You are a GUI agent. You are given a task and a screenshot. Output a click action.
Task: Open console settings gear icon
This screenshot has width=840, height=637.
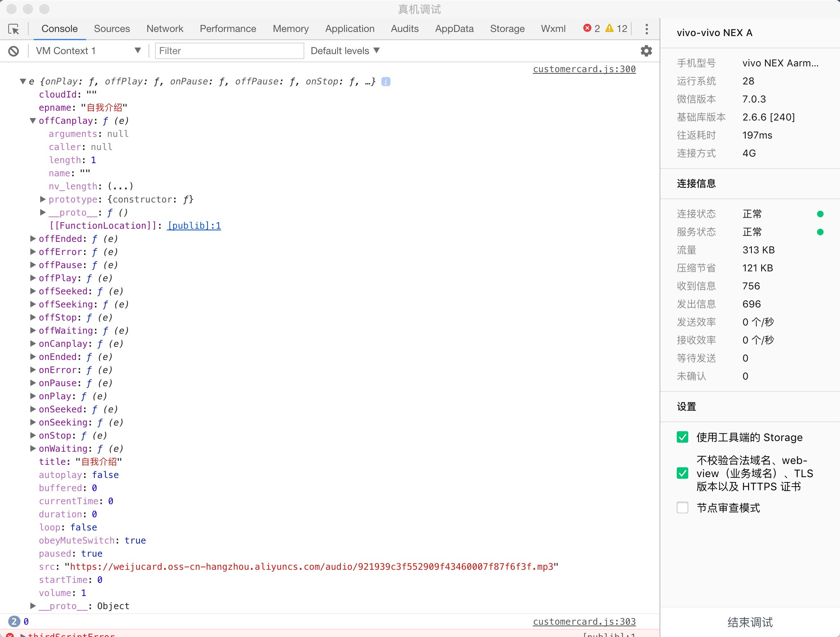(646, 51)
